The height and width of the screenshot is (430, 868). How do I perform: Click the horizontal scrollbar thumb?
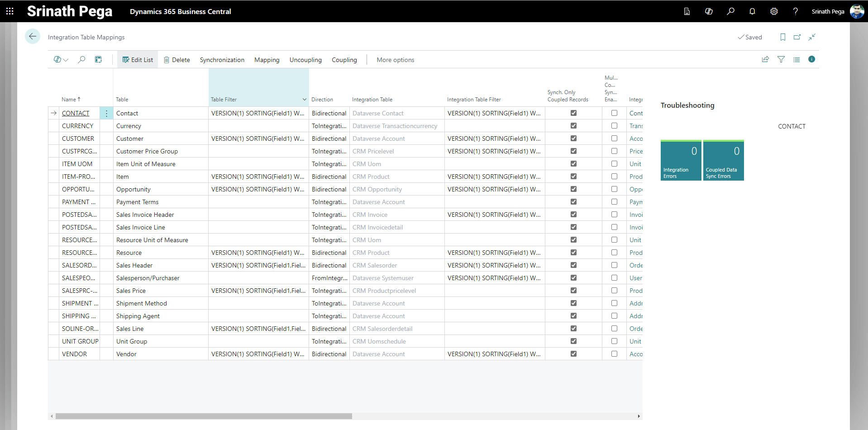[204, 416]
